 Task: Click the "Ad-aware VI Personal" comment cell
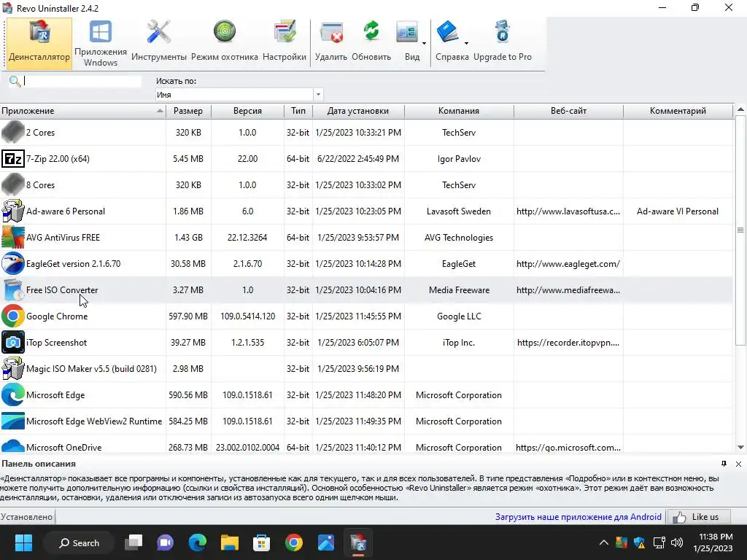pos(678,211)
